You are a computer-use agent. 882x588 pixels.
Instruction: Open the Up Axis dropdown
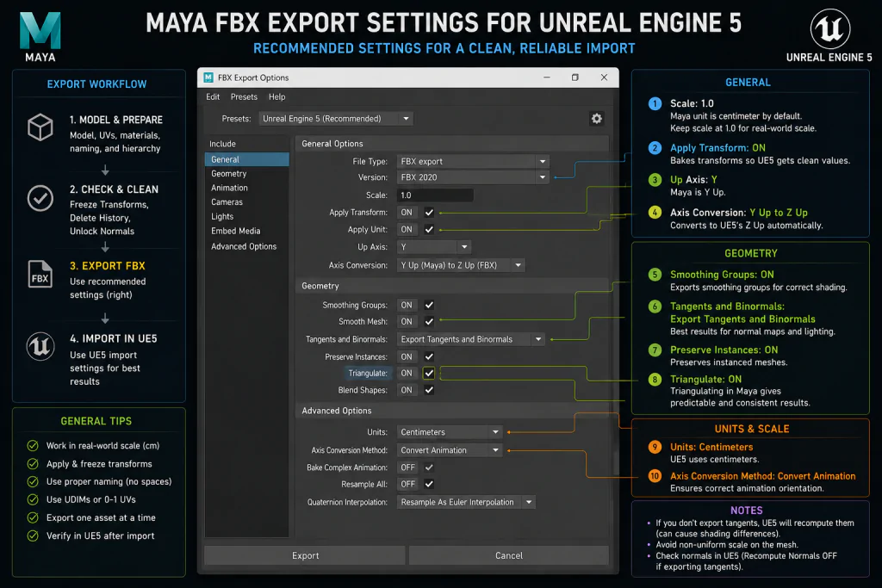(x=434, y=247)
